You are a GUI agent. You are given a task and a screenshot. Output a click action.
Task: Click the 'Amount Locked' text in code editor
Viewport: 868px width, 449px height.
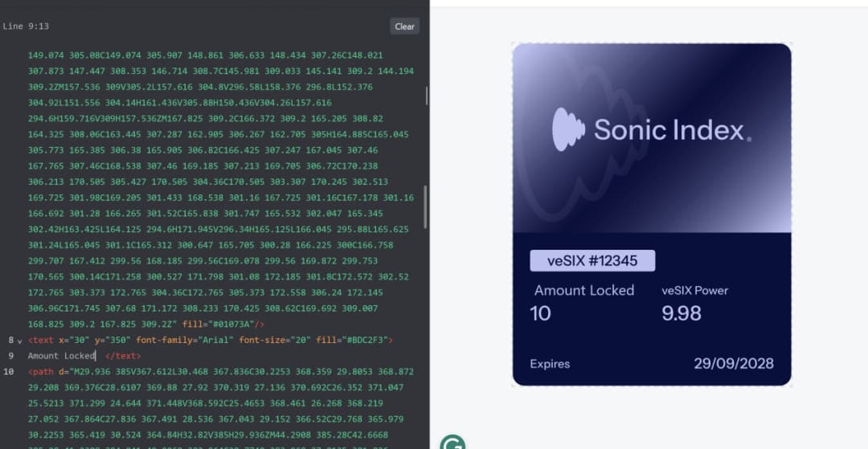coord(61,356)
